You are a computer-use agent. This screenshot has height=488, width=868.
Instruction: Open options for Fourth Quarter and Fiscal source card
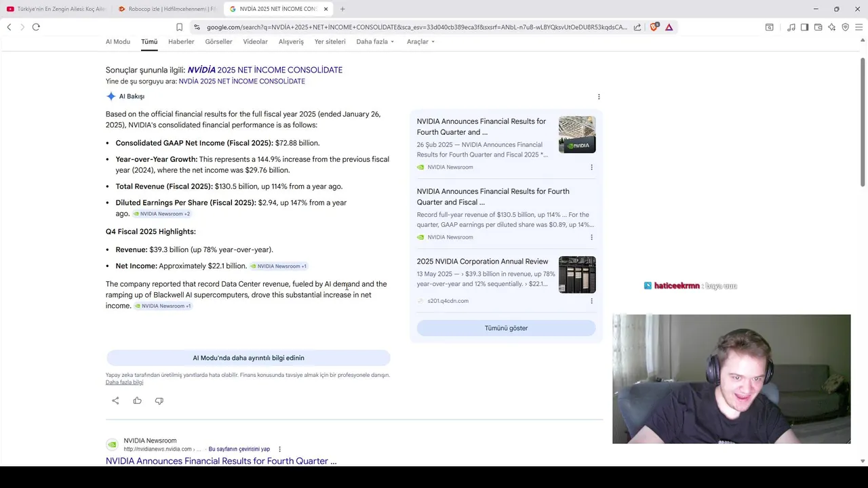[x=591, y=237]
